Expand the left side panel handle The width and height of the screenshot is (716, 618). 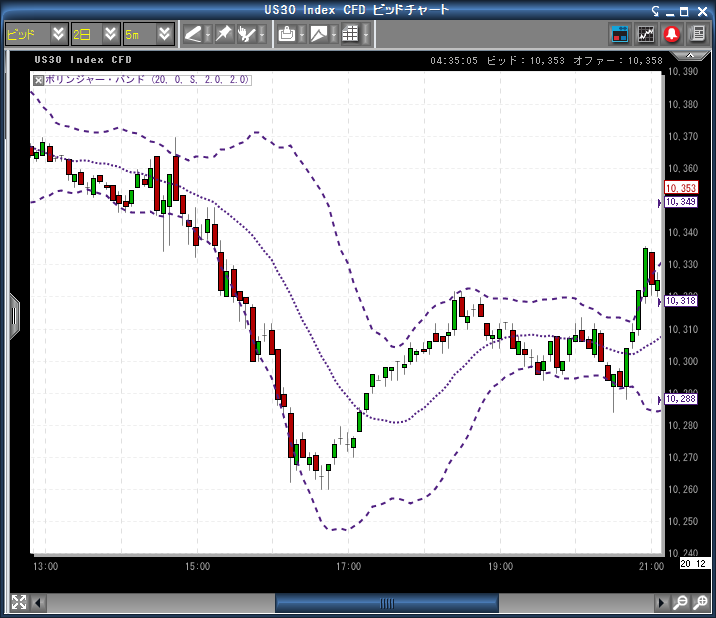14,315
